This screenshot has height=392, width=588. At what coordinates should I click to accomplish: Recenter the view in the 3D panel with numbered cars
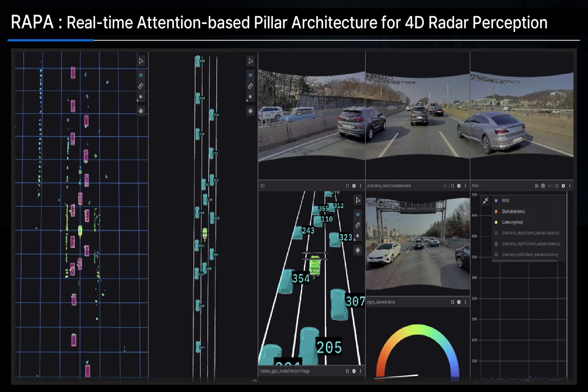[x=358, y=250]
